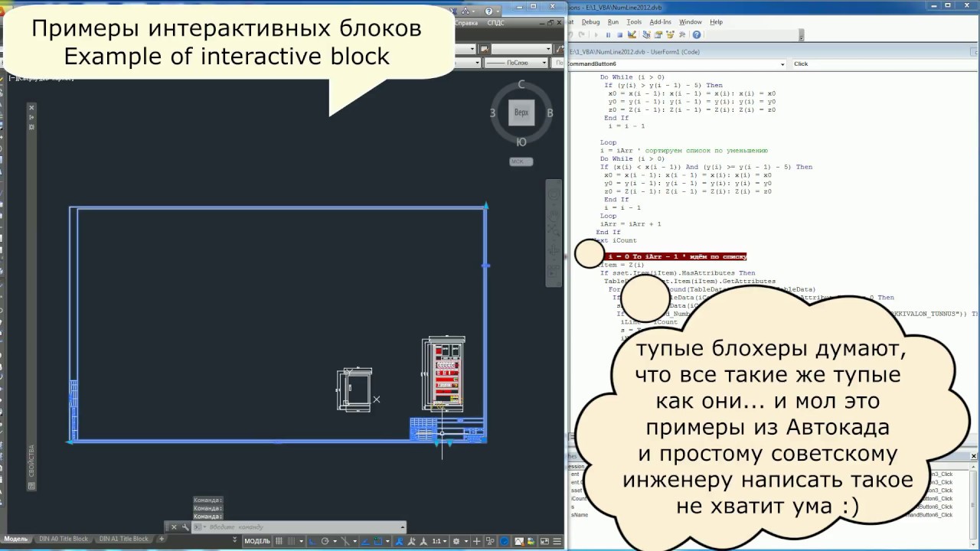Click the AutoCAD help question mark icon

pyautogui.click(x=489, y=11)
